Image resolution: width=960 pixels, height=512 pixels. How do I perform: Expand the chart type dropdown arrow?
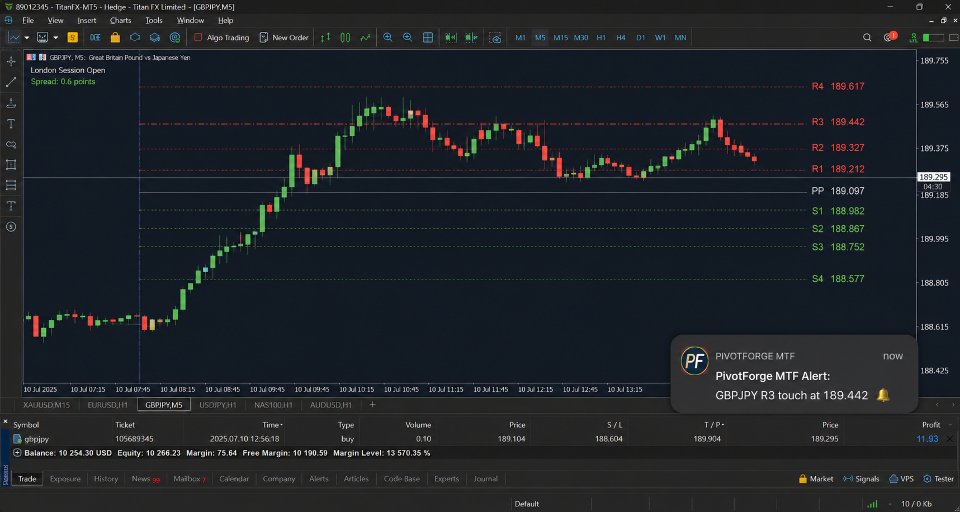pyautogui.click(x=26, y=37)
